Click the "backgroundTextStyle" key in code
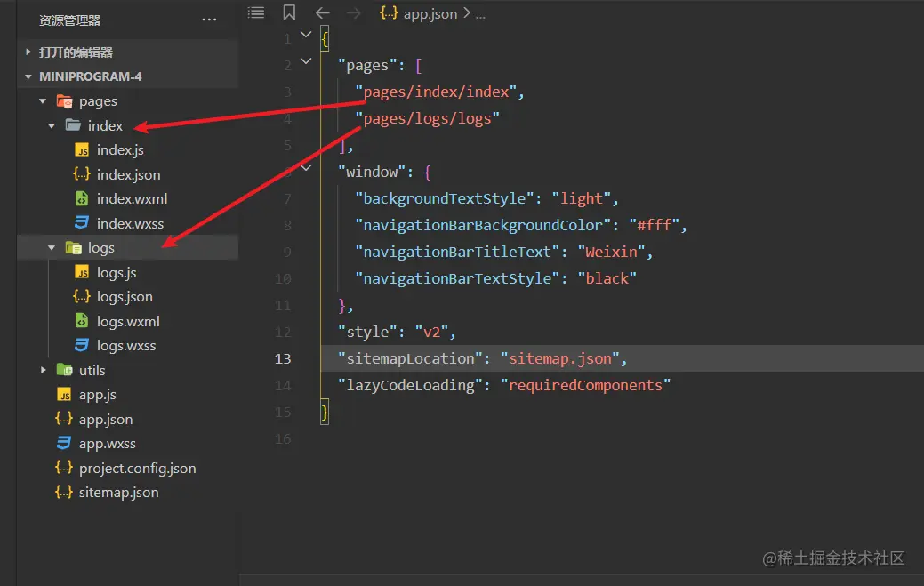Image resolution: width=924 pixels, height=586 pixels. pyautogui.click(x=445, y=198)
